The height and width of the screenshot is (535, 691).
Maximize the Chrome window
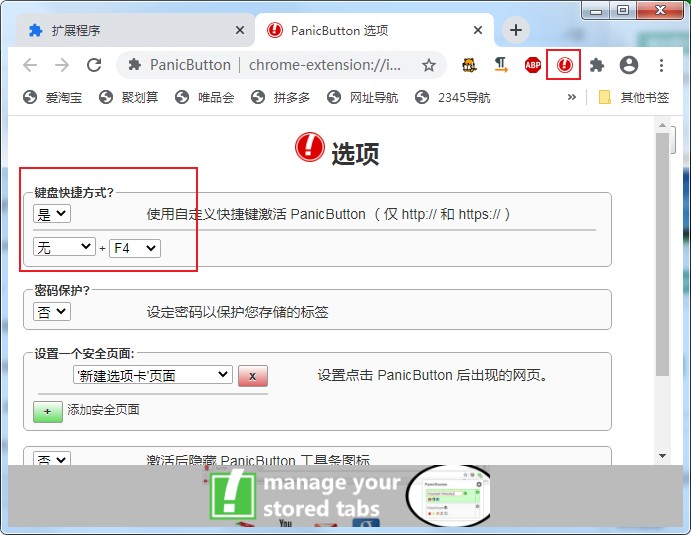pyautogui.click(x=623, y=11)
